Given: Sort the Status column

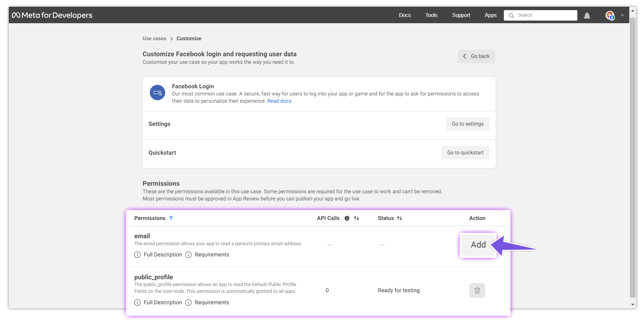Looking at the screenshot, I should click(400, 218).
